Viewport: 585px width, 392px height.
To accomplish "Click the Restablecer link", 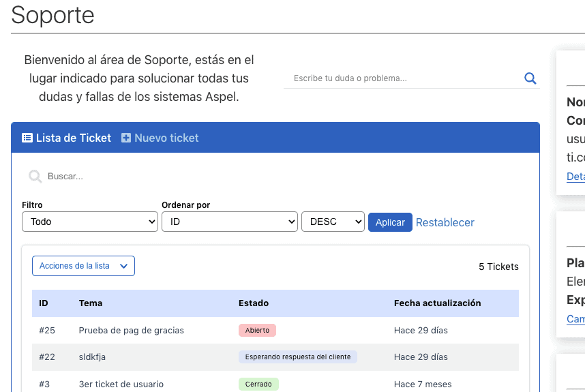I will click(x=445, y=223).
